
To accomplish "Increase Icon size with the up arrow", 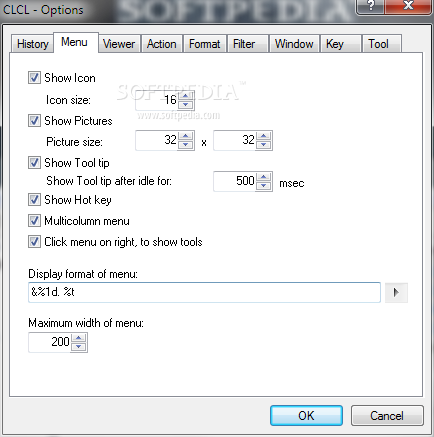I will pos(186,96).
